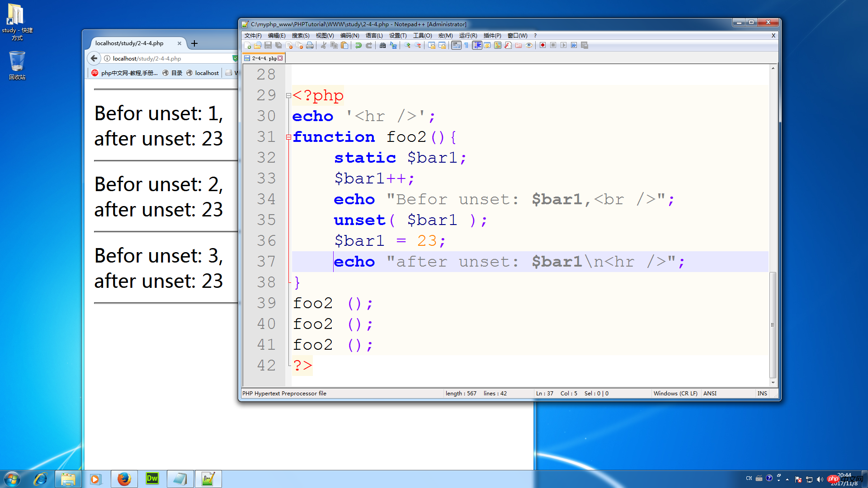Collapse function foo2 fold marker on line 31

point(288,137)
